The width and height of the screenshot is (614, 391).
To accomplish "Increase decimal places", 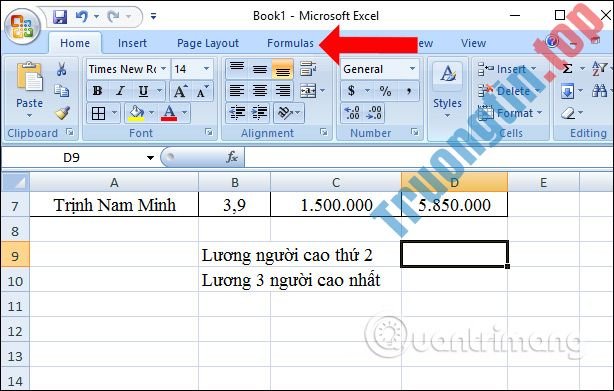I will pos(352,113).
